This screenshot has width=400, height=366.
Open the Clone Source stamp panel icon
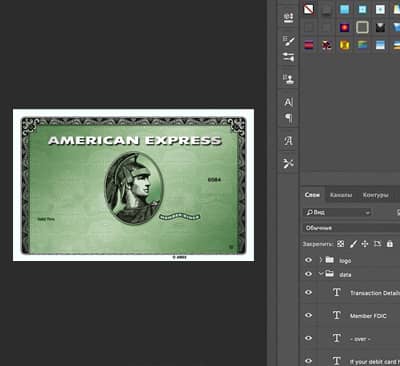click(x=288, y=79)
